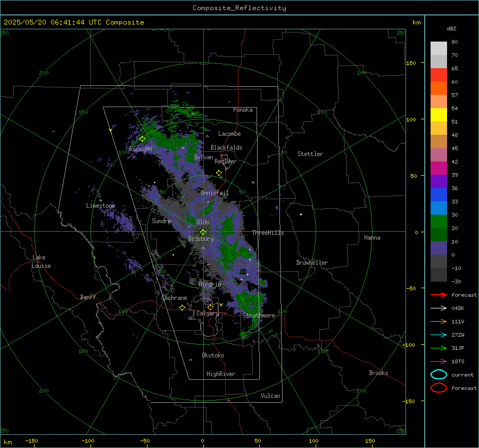479x448 pixels.
Task: Click the Sundre city label
Action: pos(161,221)
